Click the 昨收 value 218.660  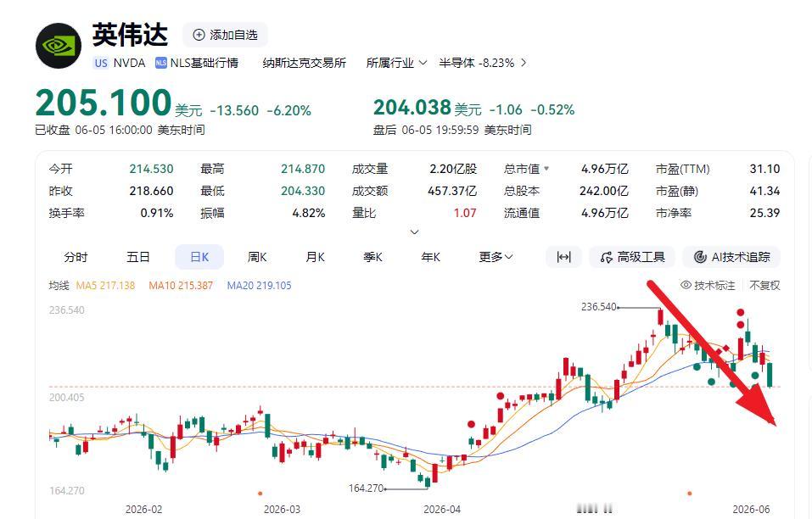tap(151, 192)
